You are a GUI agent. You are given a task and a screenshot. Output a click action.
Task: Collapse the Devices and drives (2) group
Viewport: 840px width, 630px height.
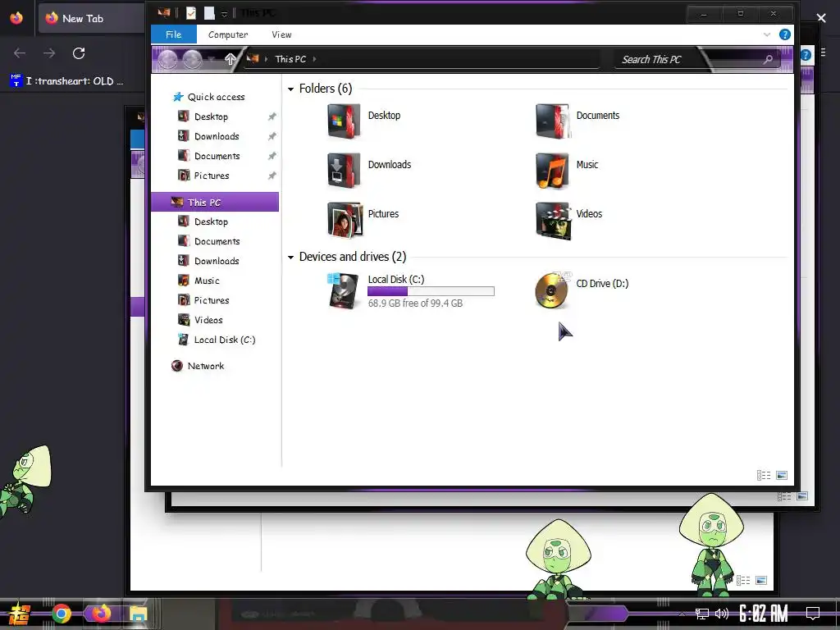[291, 257]
